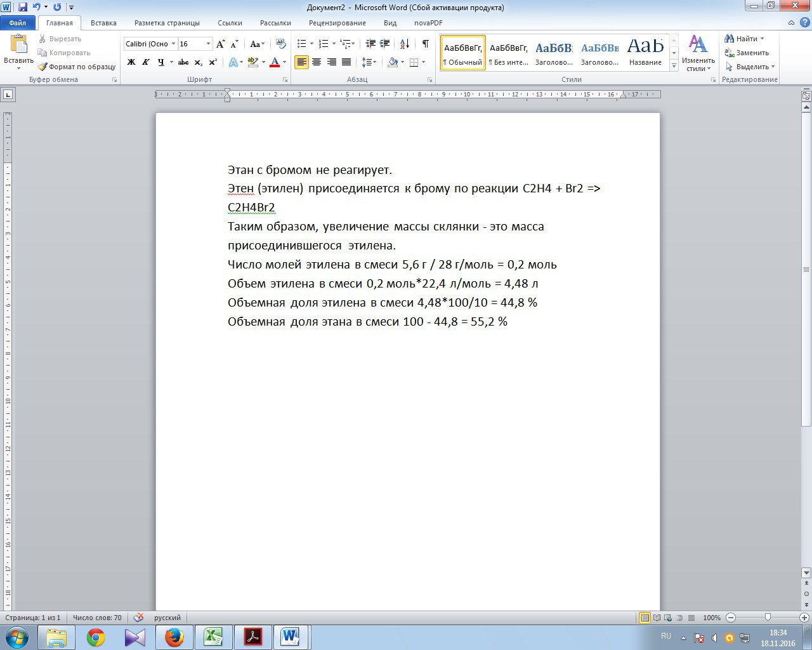This screenshot has height=650, width=812.
Task: Click the русский language indicator in status bar
Action: pos(167,618)
